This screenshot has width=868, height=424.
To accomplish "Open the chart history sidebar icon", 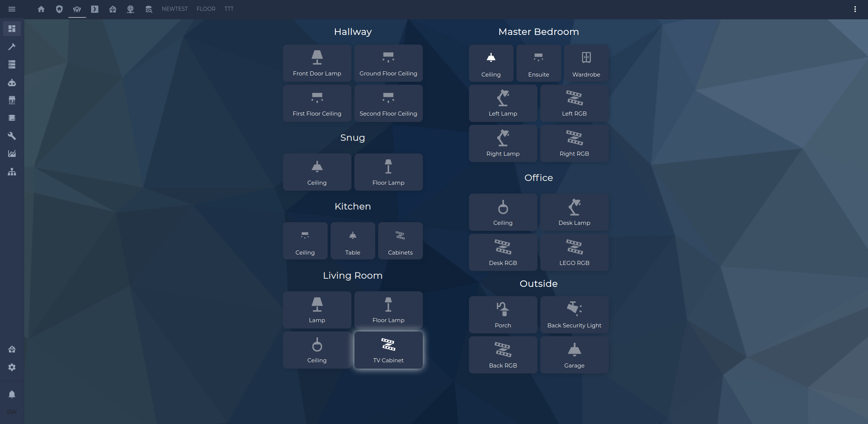I will click(x=12, y=153).
